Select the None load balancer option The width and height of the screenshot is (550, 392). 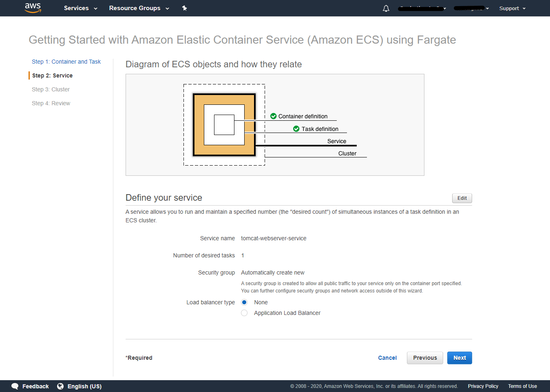point(244,302)
